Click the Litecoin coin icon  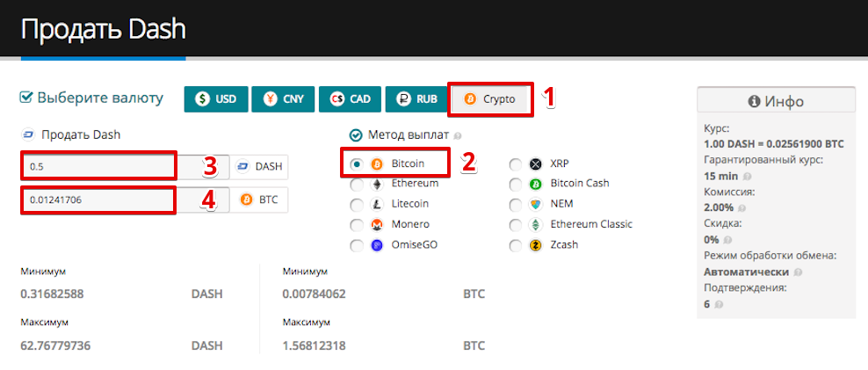tap(377, 205)
